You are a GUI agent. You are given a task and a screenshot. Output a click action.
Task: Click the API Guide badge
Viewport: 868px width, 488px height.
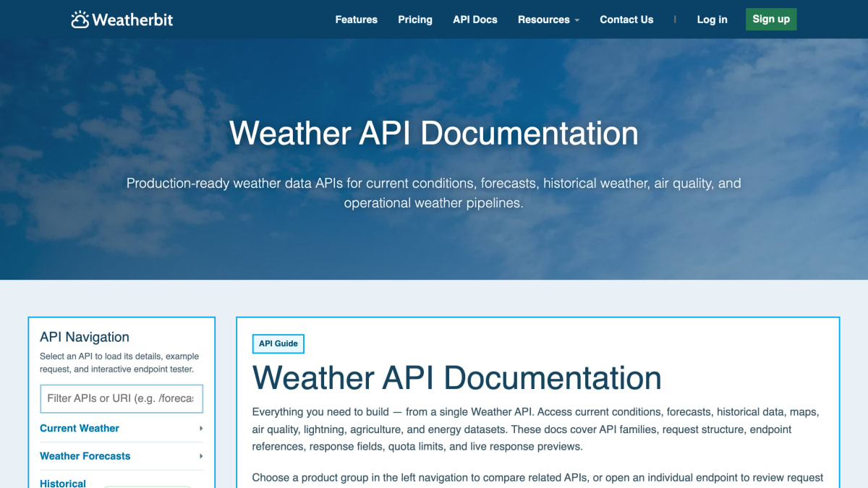(278, 343)
